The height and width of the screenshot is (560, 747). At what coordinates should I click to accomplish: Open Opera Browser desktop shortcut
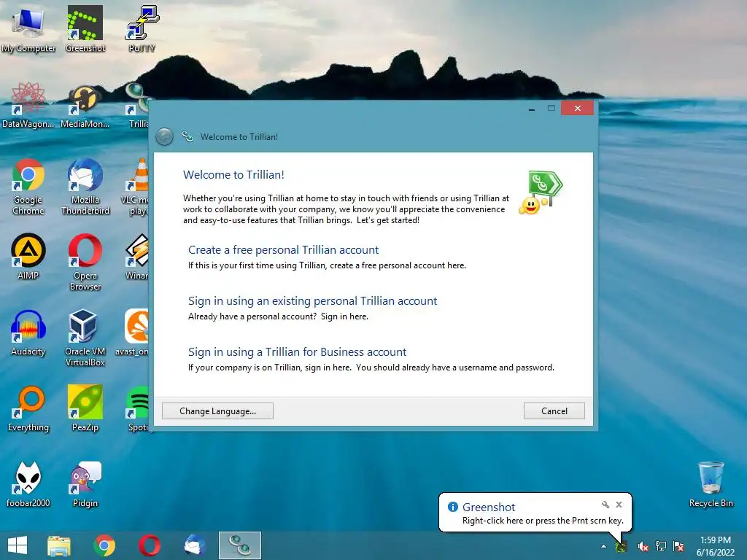point(85,262)
